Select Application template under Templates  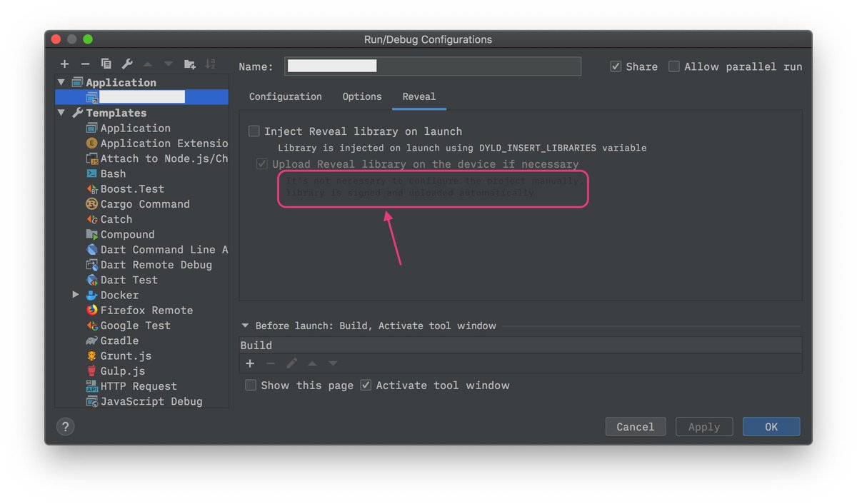(135, 128)
